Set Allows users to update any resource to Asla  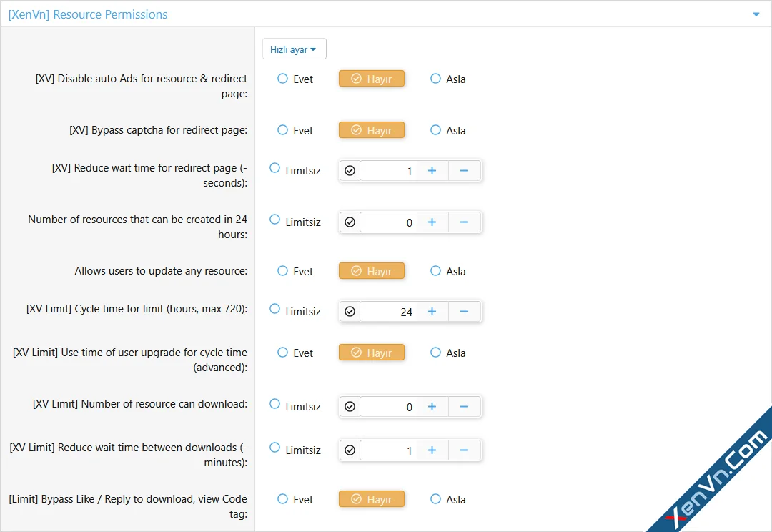coord(435,271)
